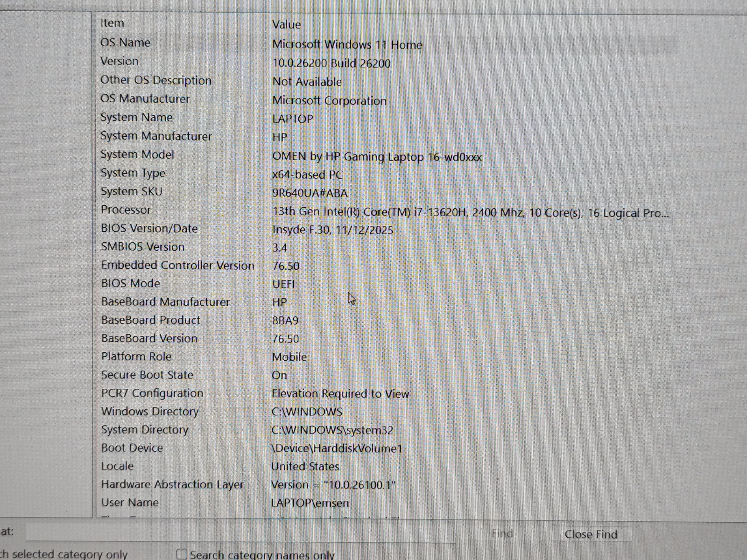This screenshot has width=747, height=560.
Task: Select the BaseBoard Version row label
Action: click(149, 338)
